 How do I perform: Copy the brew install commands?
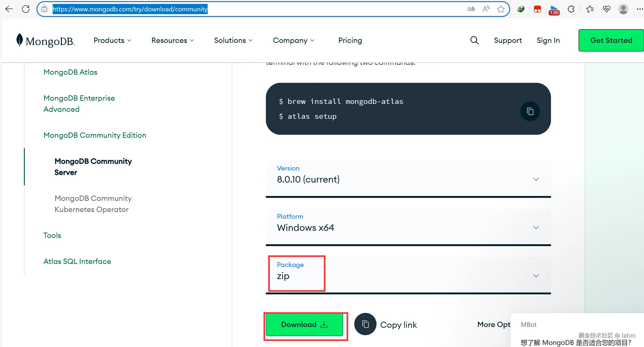coord(530,111)
